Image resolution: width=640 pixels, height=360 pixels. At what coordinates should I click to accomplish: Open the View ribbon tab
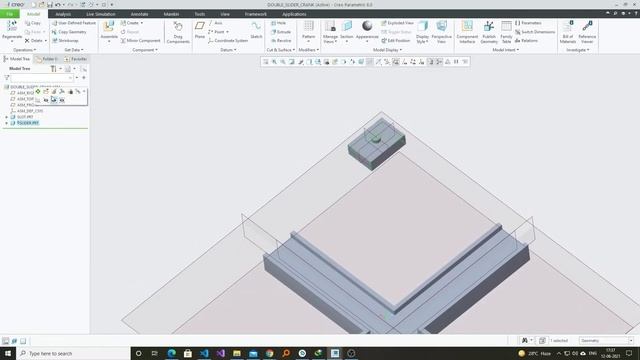pos(225,14)
